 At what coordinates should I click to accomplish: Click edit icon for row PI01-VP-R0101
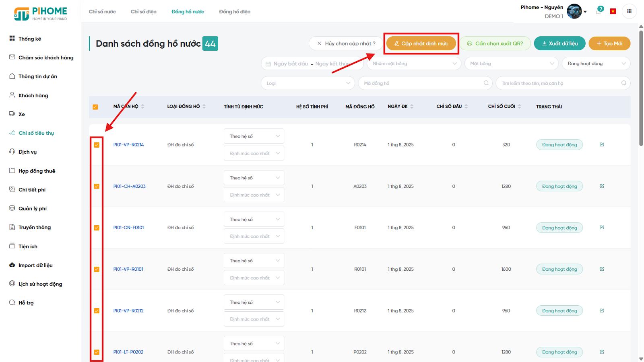pyautogui.click(x=602, y=269)
